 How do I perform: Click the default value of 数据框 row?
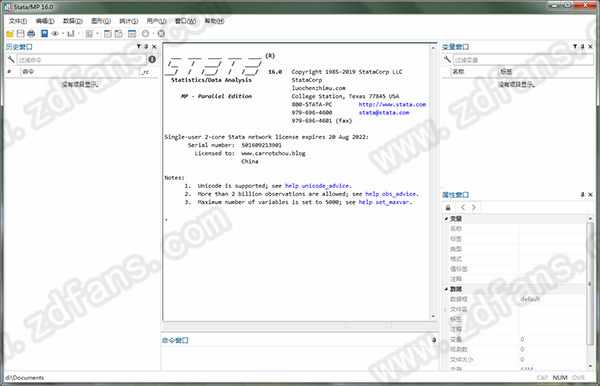point(530,299)
